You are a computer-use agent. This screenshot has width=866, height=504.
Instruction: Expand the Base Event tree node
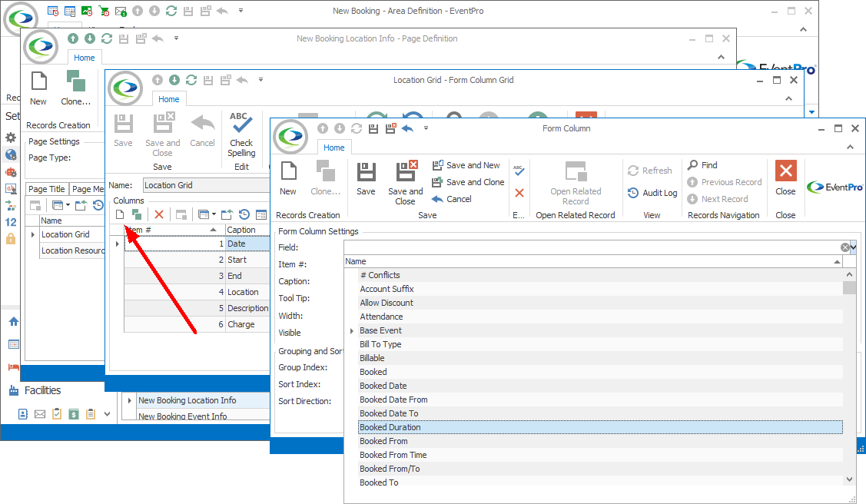[352, 330]
